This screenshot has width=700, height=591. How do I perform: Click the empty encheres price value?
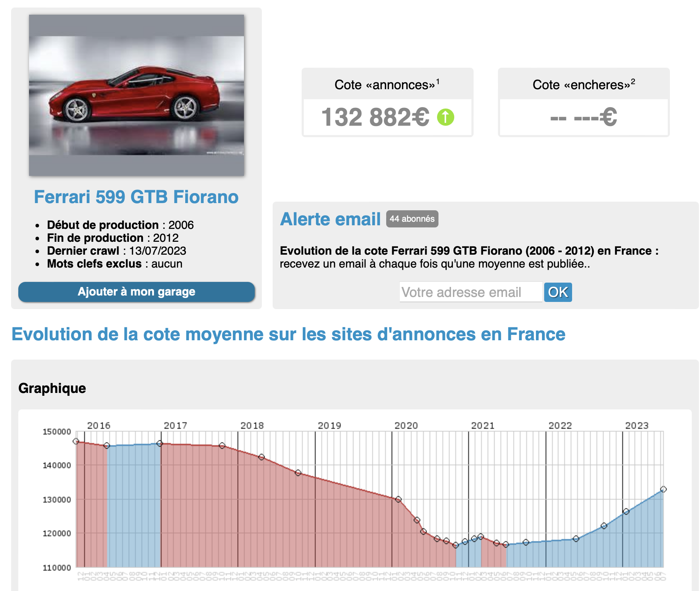pos(584,117)
